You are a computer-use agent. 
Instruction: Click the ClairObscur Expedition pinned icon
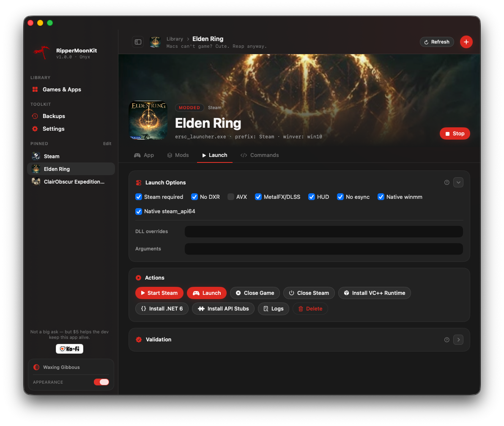[36, 181]
